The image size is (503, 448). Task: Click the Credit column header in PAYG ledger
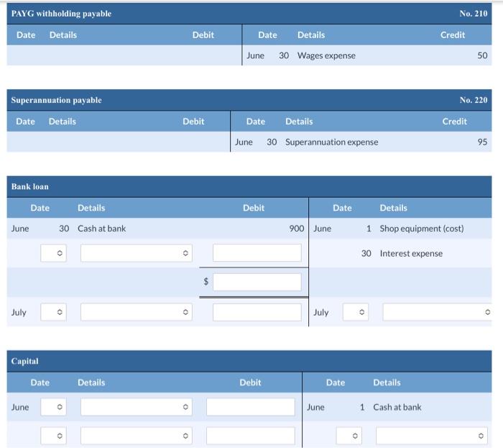point(452,35)
